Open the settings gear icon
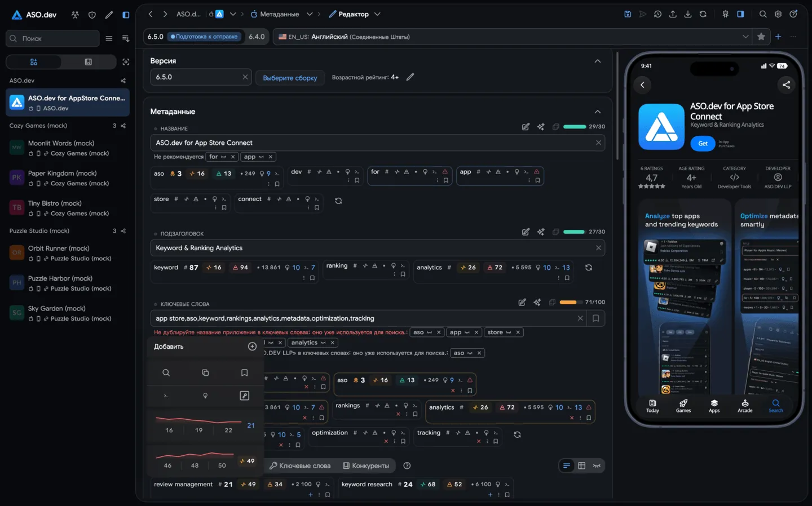The height and width of the screenshot is (506, 812). pyautogui.click(x=778, y=14)
